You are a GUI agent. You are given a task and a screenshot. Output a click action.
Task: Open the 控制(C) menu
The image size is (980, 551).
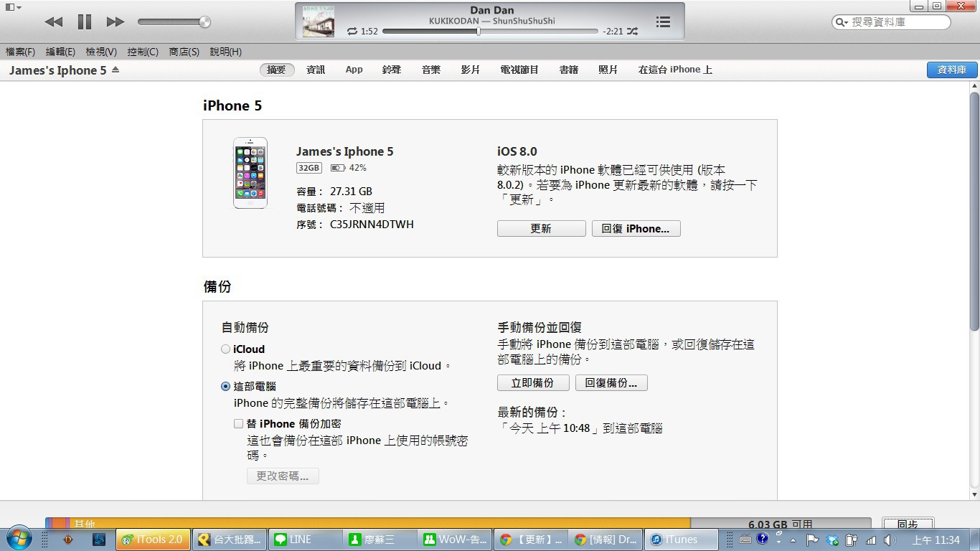click(143, 52)
